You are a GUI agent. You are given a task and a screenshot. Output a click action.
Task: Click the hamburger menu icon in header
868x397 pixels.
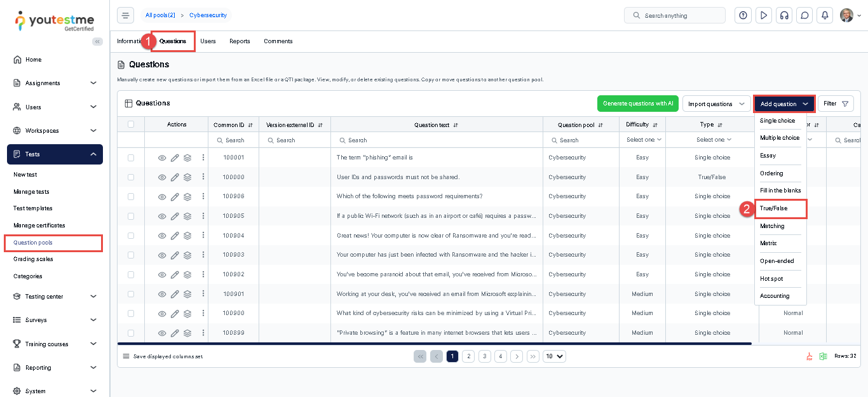pyautogui.click(x=125, y=15)
